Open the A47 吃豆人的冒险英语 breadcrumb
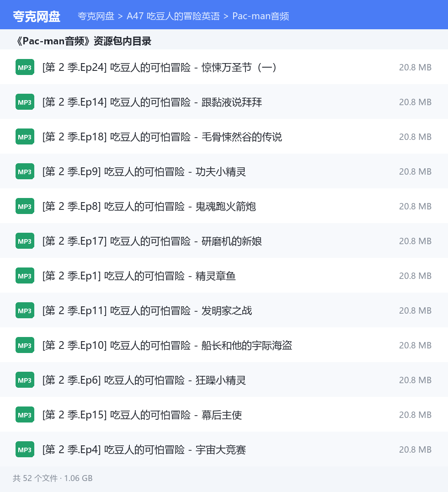Viewport: 448px width, 492px height. tap(173, 16)
